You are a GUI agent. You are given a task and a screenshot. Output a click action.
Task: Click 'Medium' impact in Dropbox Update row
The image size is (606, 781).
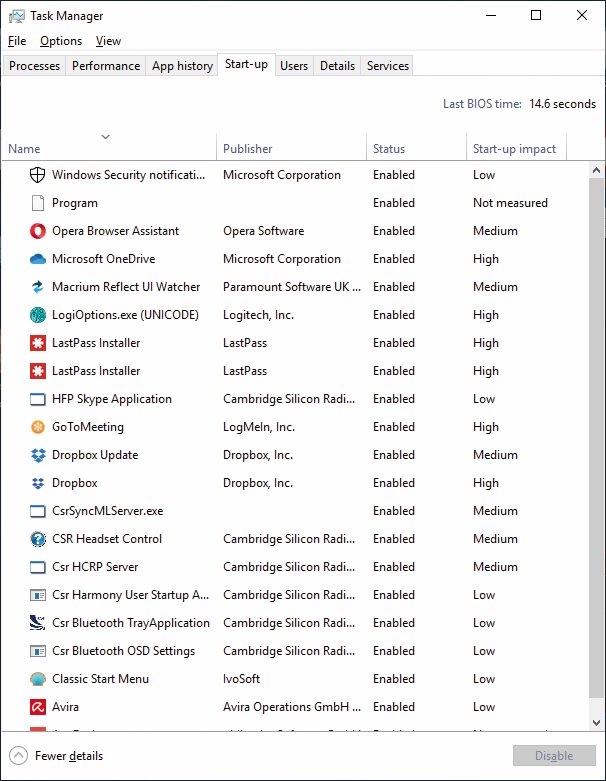coord(495,455)
